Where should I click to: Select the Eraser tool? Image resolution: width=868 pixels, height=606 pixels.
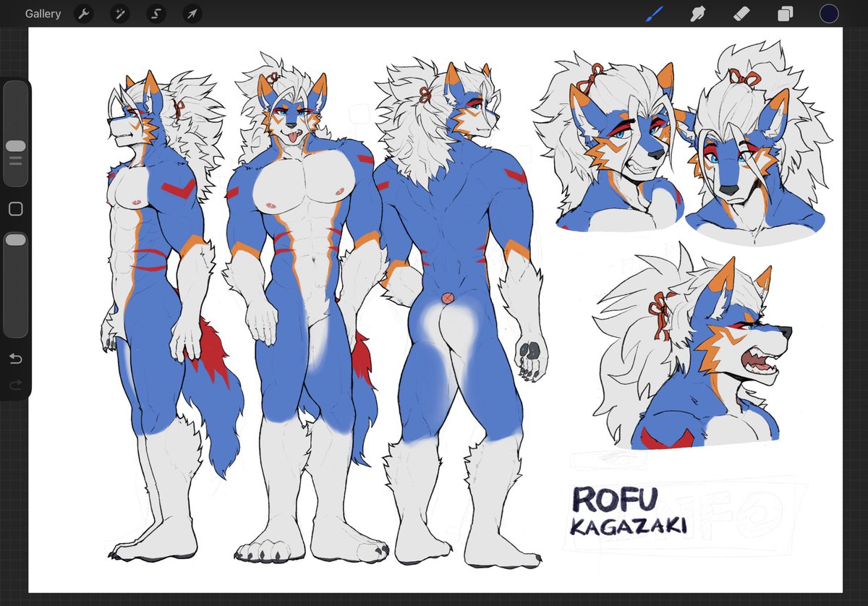[741, 13]
